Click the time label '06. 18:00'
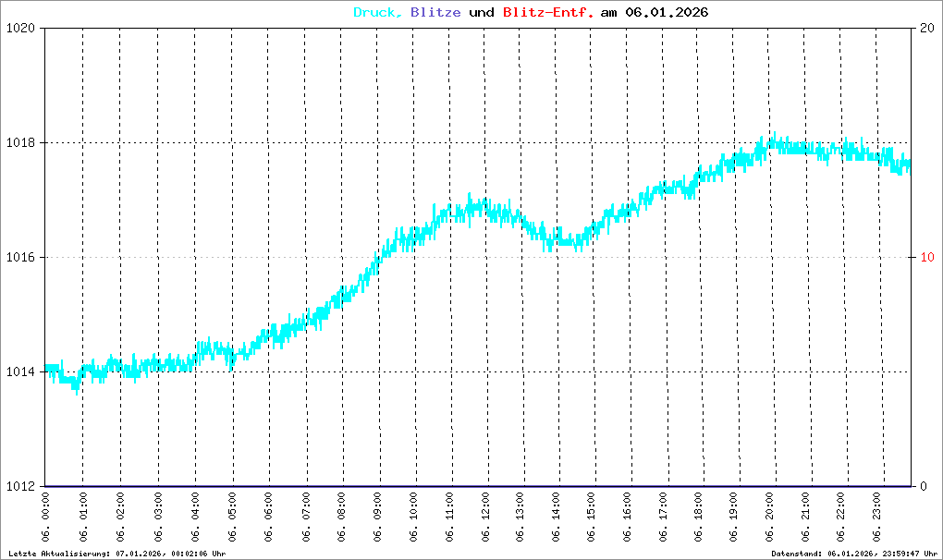 (x=699, y=517)
